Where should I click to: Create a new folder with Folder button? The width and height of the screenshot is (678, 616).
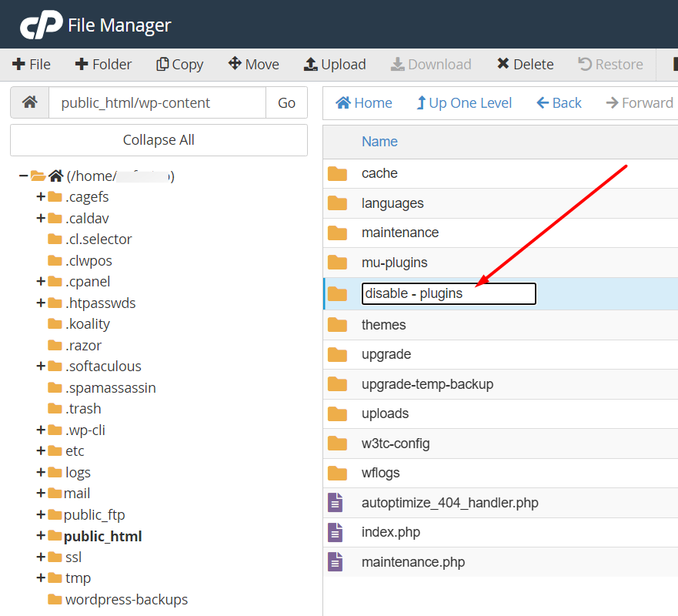tap(103, 65)
